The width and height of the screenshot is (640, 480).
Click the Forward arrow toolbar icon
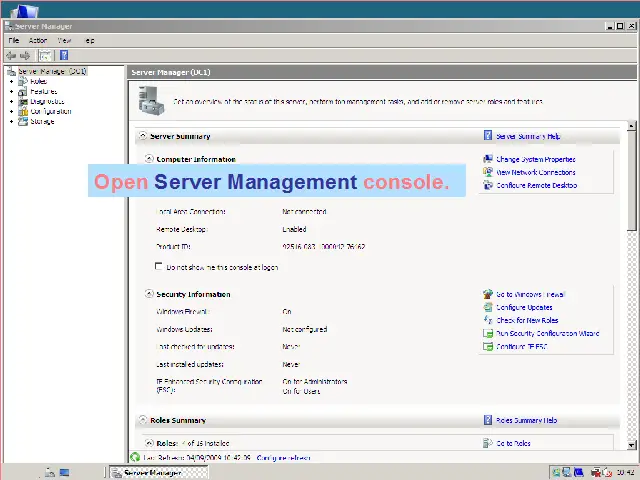[25, 56]
